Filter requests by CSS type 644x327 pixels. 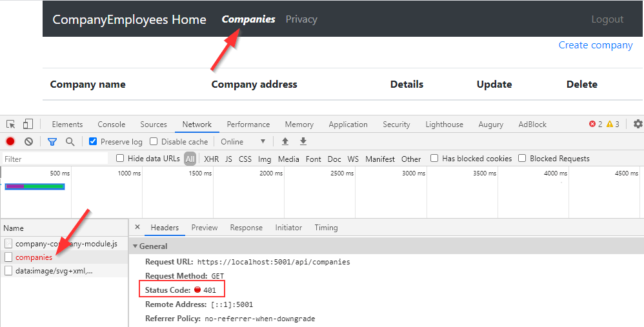pyautogui.click(x=245, y=159)
